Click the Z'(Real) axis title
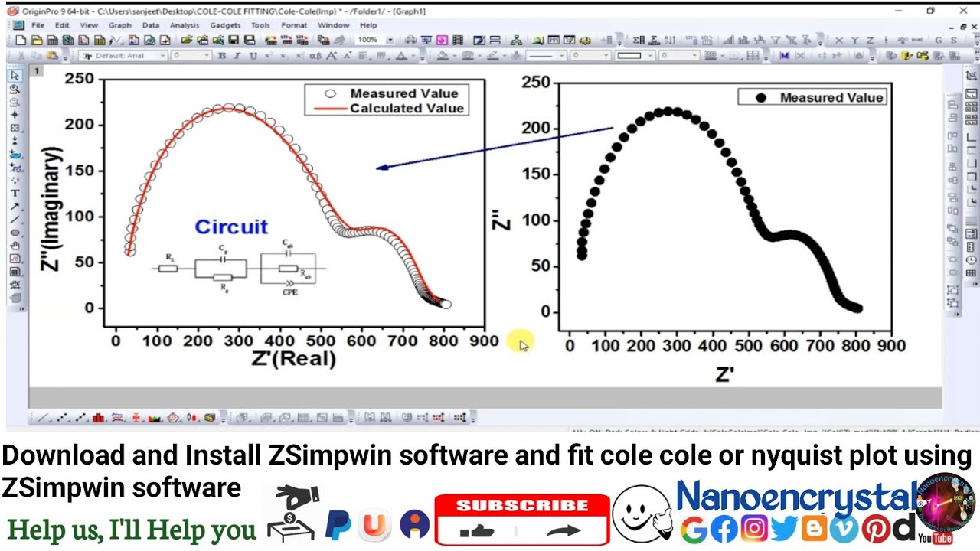The image size is (980, 551). click(x=293, y=359)
